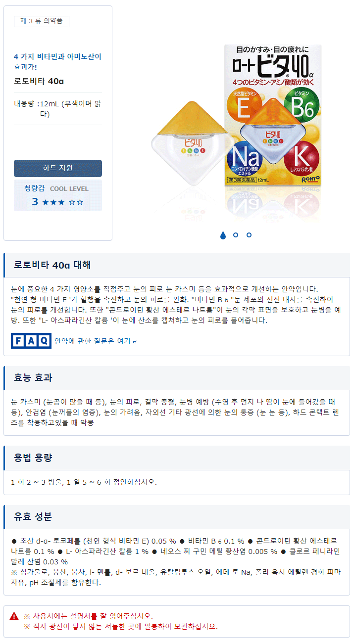Select the second carousel dot indicator
Image resolution: width=354 pixels, height=644 pixels.
tap(236, 235)
